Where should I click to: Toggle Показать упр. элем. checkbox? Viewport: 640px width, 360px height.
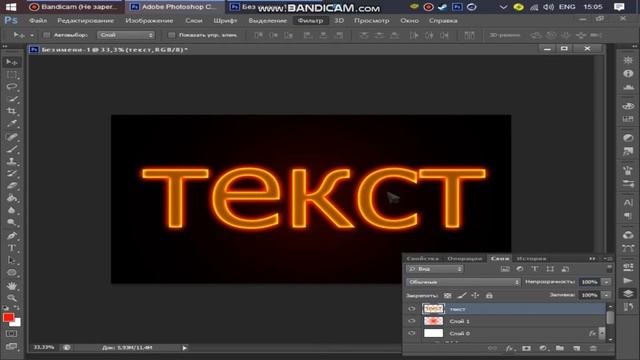pyautogui.click(x=171, y=35)
